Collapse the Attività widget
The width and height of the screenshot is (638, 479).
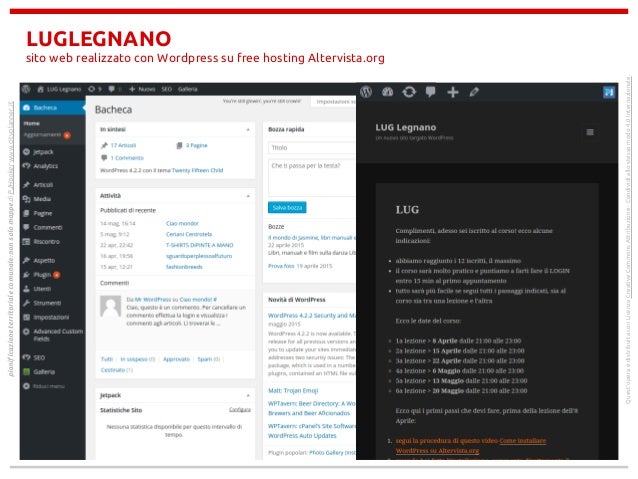[x=248, y=196]
